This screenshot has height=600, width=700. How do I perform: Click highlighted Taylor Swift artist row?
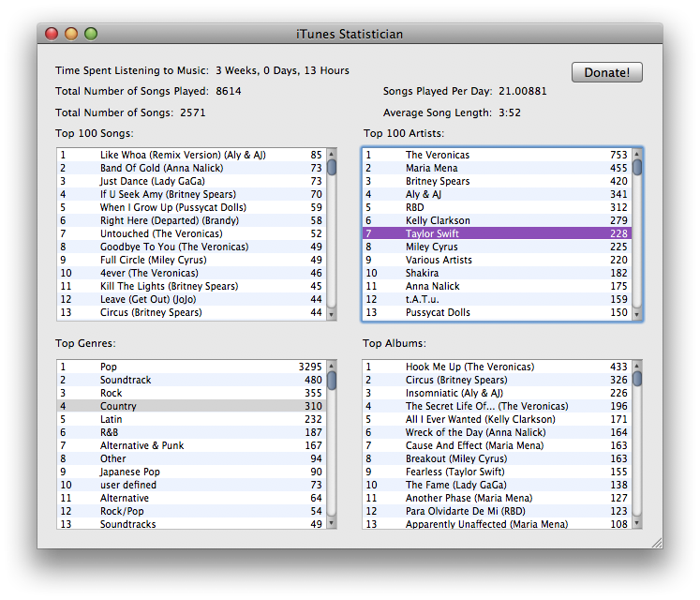point(498,233)
